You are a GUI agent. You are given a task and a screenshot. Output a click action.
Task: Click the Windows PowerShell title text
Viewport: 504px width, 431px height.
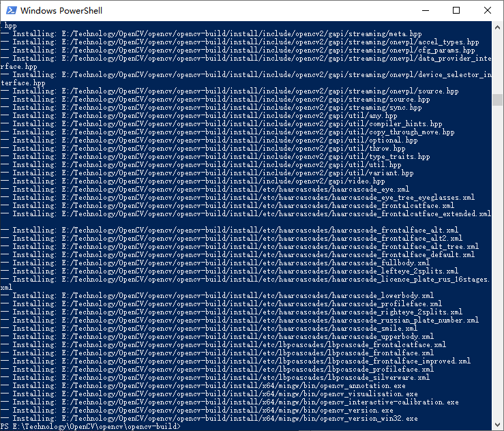tap(61, 11)
